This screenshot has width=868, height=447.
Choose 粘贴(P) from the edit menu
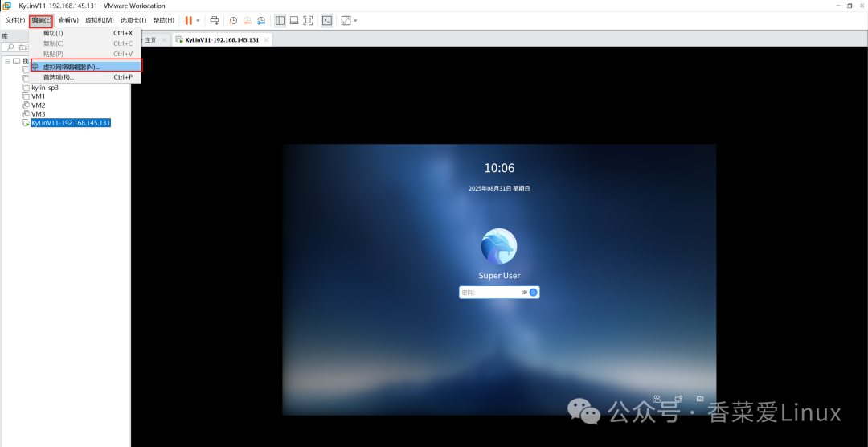(x=85, y=55)
